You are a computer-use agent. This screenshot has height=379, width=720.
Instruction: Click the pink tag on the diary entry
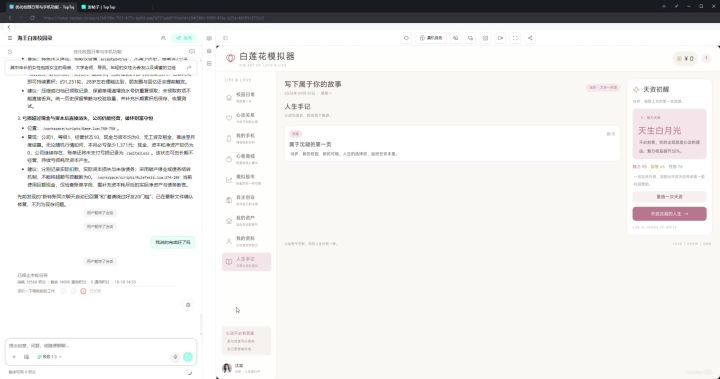click(x=295, y=134)
